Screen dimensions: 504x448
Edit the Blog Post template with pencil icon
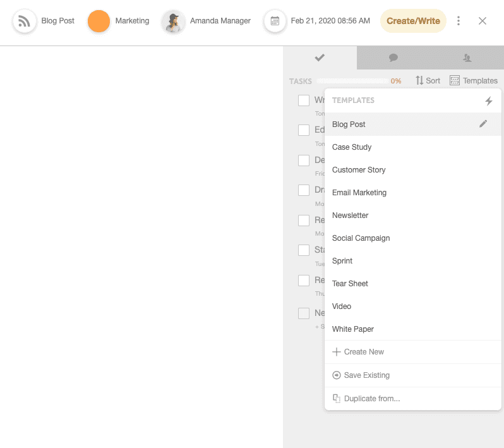click(x=483, y=124)
